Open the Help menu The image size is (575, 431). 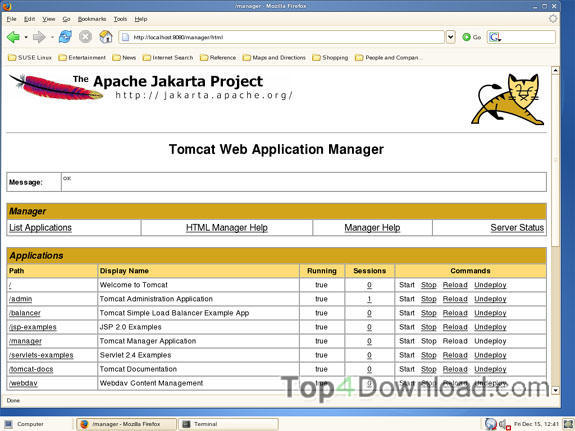[141, 19]
